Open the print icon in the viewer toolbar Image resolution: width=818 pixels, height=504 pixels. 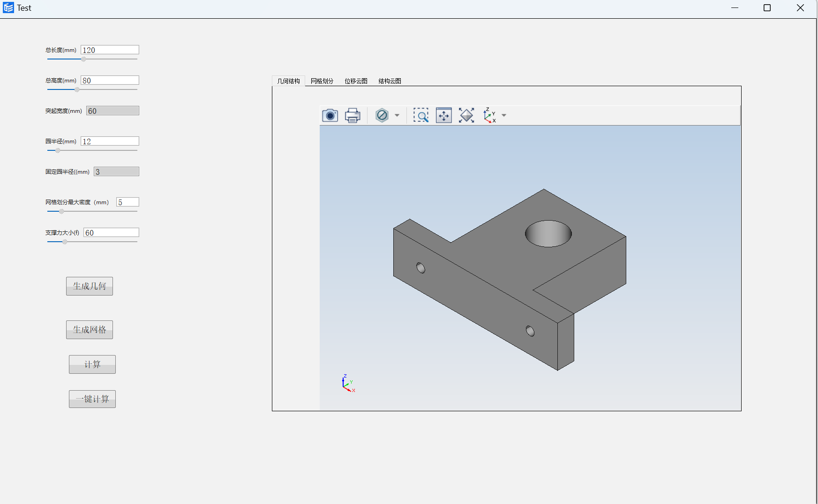pos(353,115)
